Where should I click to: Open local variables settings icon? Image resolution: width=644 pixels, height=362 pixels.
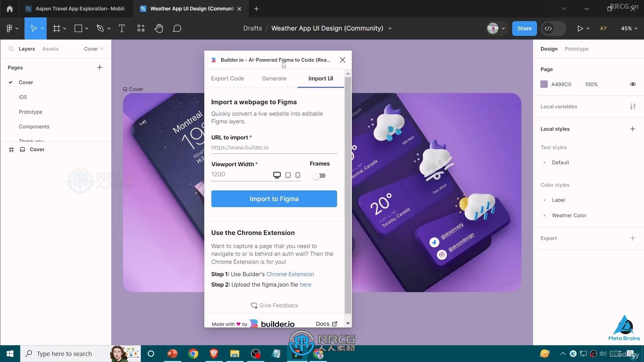click(633, 107)
